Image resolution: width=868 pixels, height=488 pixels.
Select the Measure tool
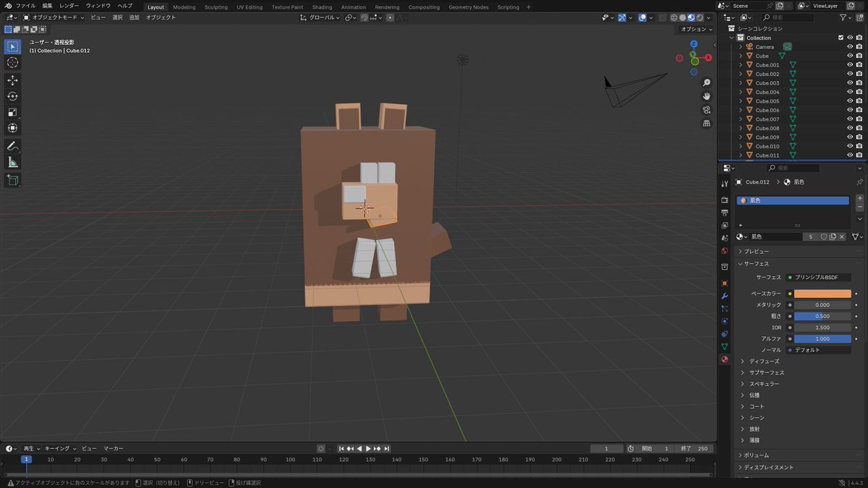click(12, 160)
